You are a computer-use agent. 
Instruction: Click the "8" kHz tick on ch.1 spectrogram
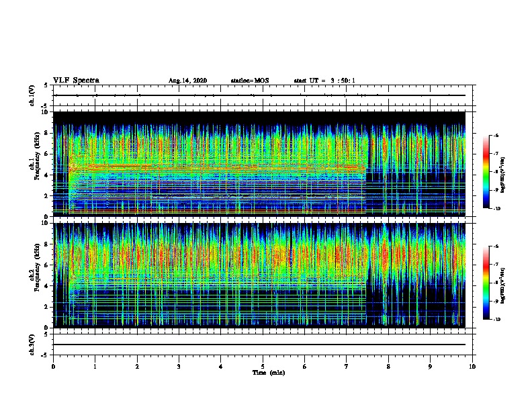coord(47,133)
